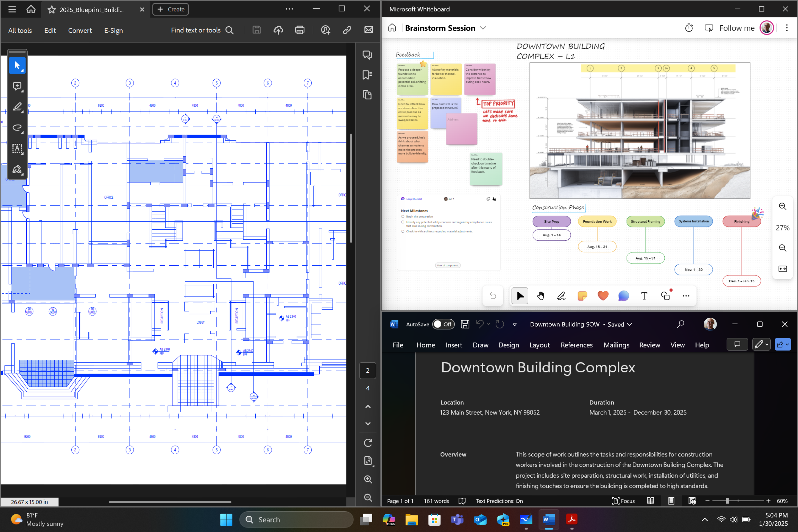Open the Convert menu in Acrobat
The image size is (798, 532).
pyautogui.click(x=80, y=31)
